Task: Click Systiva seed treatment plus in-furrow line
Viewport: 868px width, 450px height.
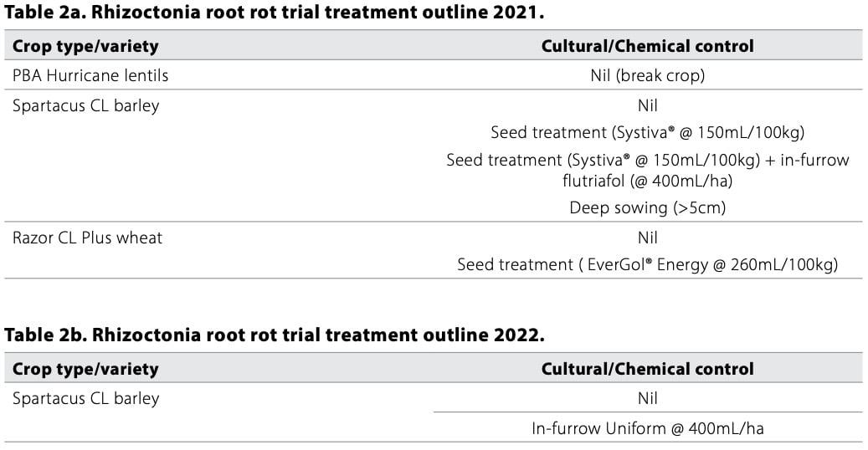Action: pos(647,160)
